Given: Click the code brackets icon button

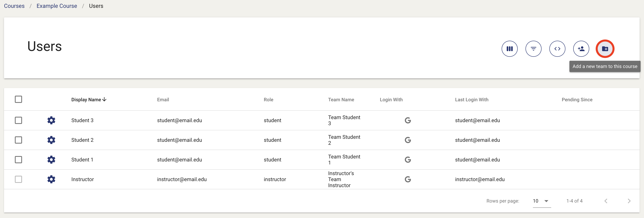Looking at the screenshot, I should tap(557, 49).
